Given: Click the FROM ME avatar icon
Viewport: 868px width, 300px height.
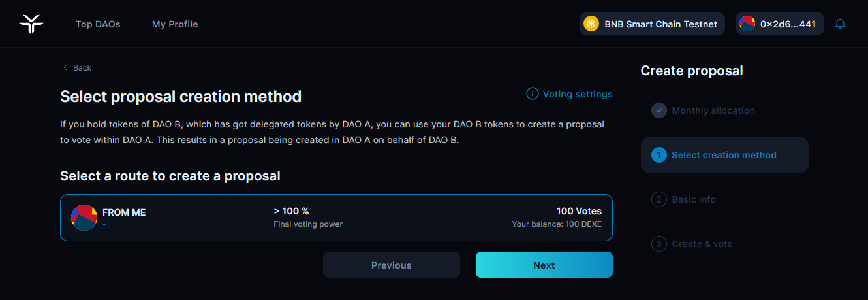Looking at the screenshot, I should pos(84,217).
